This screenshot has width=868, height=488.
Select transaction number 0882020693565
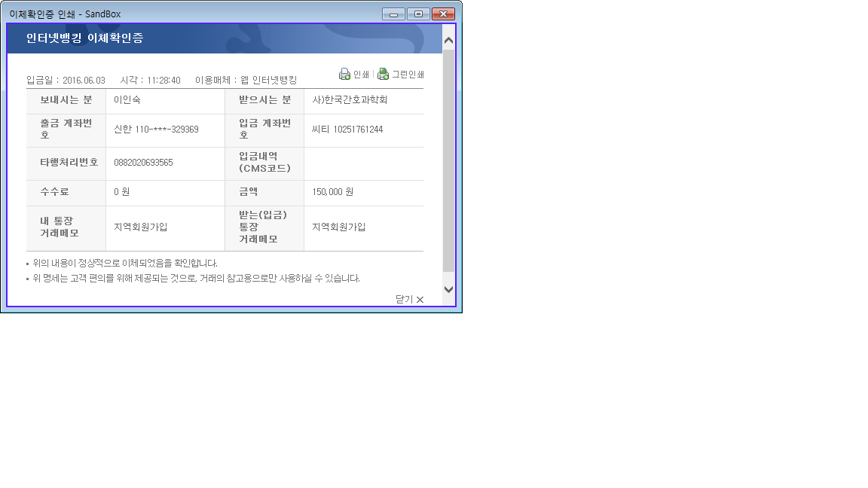tap(143, 163)
